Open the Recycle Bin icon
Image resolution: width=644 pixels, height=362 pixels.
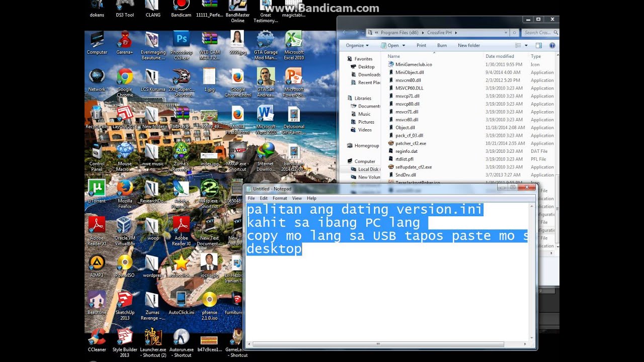pyautogui.click(x=97, y=117)
